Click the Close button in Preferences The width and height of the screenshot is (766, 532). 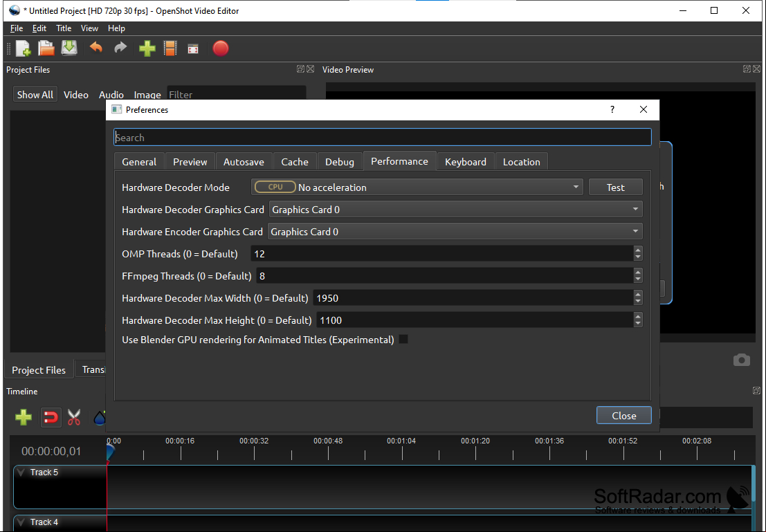point(624,415)
